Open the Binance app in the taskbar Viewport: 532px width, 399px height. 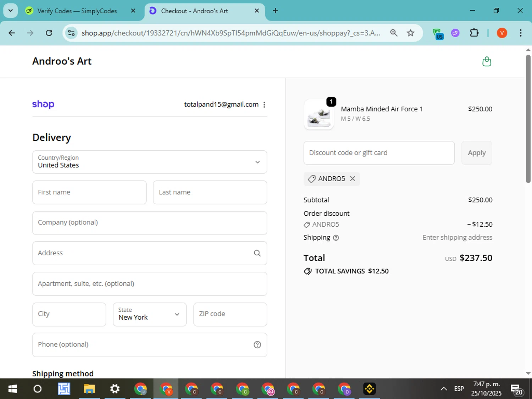(369, 389)
